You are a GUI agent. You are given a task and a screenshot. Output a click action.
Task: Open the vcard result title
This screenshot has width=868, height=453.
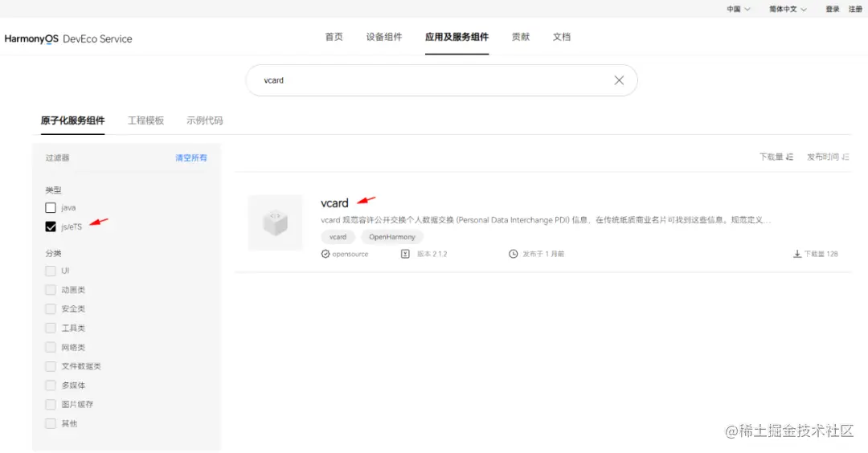[x=334, y=203]
